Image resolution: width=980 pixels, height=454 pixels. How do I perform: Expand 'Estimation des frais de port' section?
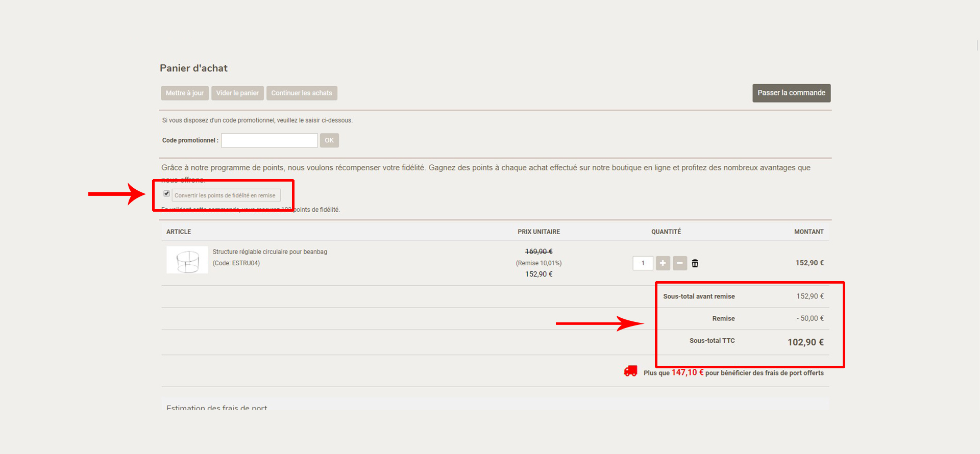217,408
